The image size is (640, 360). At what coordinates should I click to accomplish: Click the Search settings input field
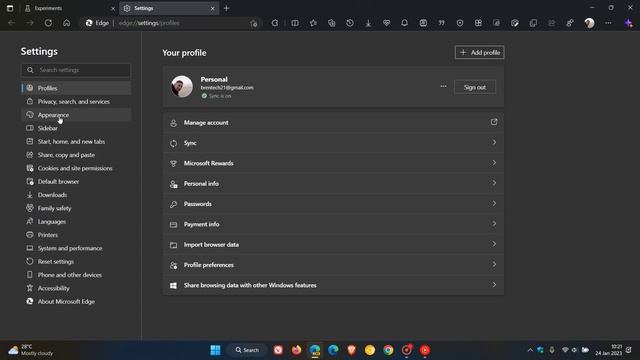(76, 70)
